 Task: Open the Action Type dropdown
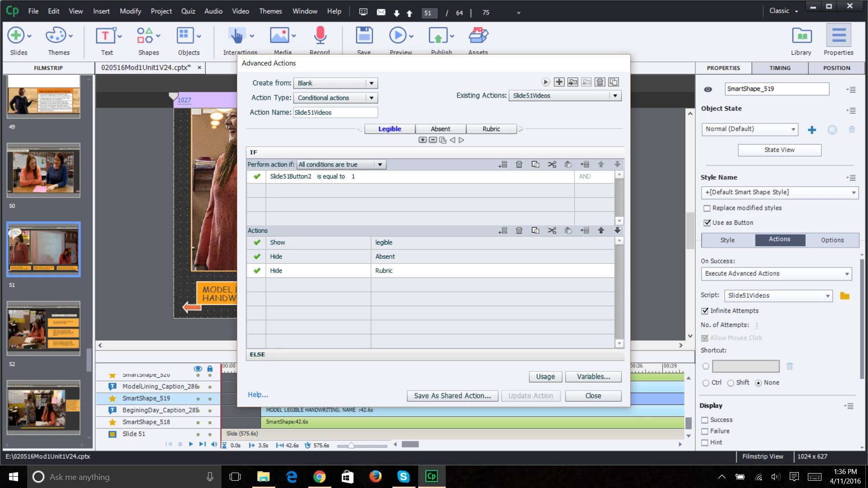(x=371, y=98)
